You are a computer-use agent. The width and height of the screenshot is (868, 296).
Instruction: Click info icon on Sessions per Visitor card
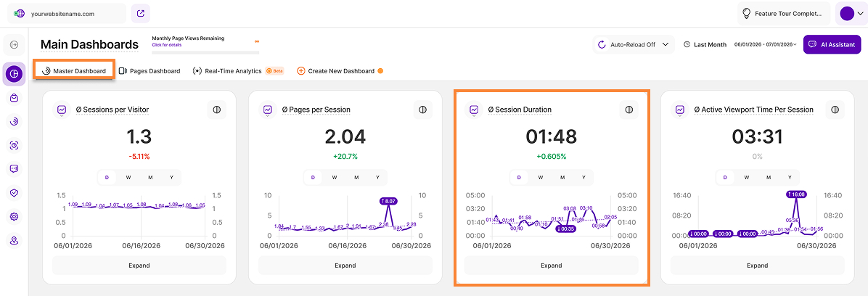pyautogui.click(x=217, y=110)
